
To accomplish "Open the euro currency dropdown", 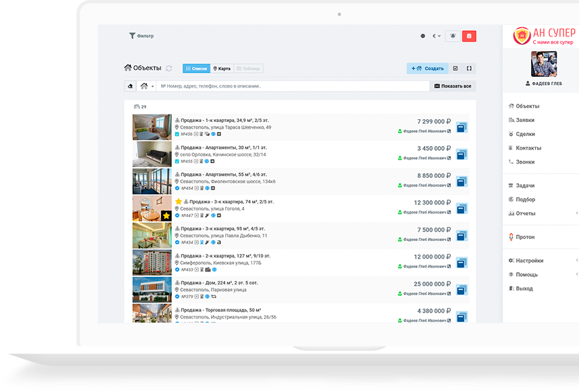I will [x=436, y=36].
